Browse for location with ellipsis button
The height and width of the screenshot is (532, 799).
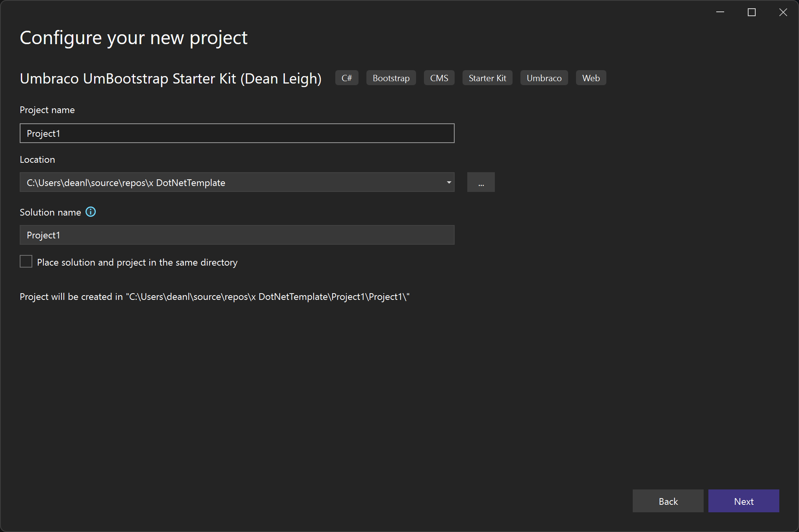click(x=481, y=182)
